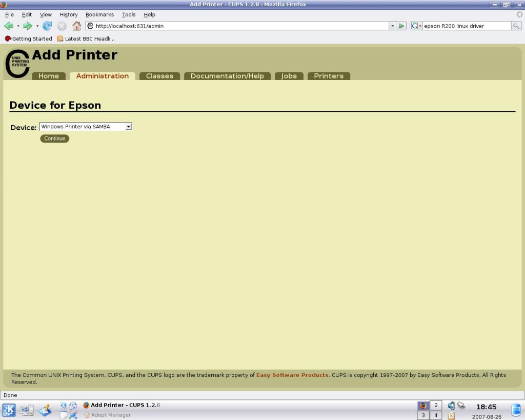The image size is (525, 420).
Task: Open the back button history dropdown arrow
Action: [x=18, y=26]
